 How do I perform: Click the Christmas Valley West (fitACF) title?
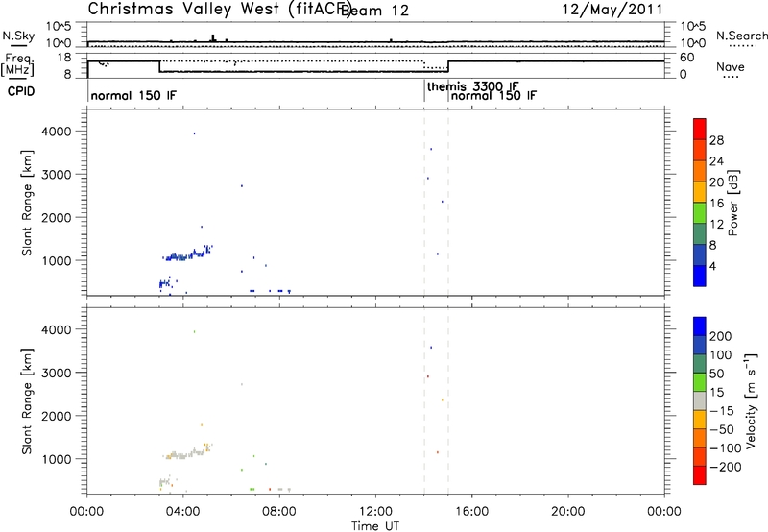point(220,10)
